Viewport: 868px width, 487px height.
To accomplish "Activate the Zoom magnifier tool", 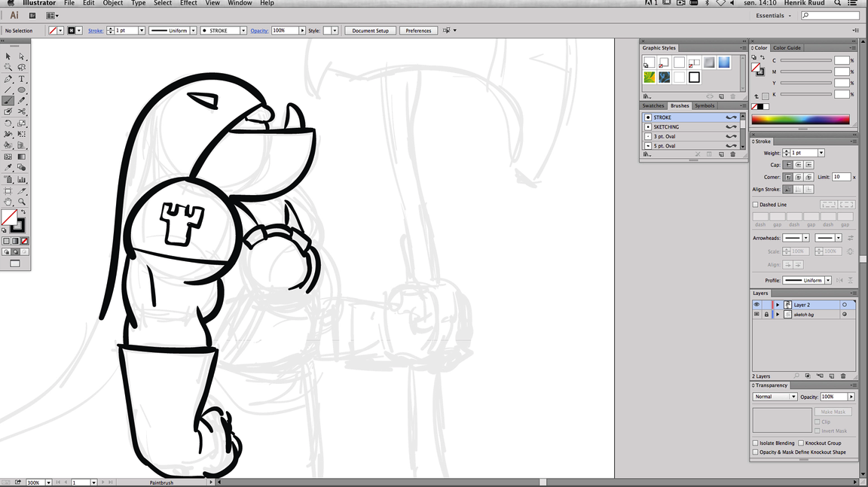I will (22, 202).
